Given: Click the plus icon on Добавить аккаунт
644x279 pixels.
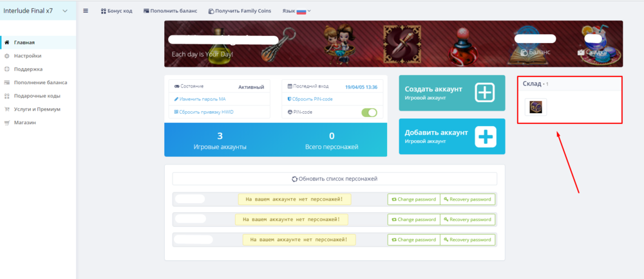Looking at the screenshot, I should (485, 136).
